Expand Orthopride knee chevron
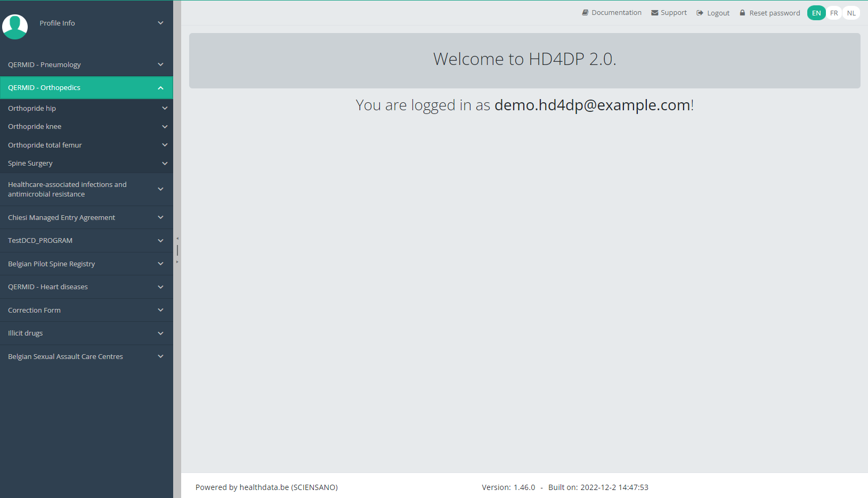 165,127
